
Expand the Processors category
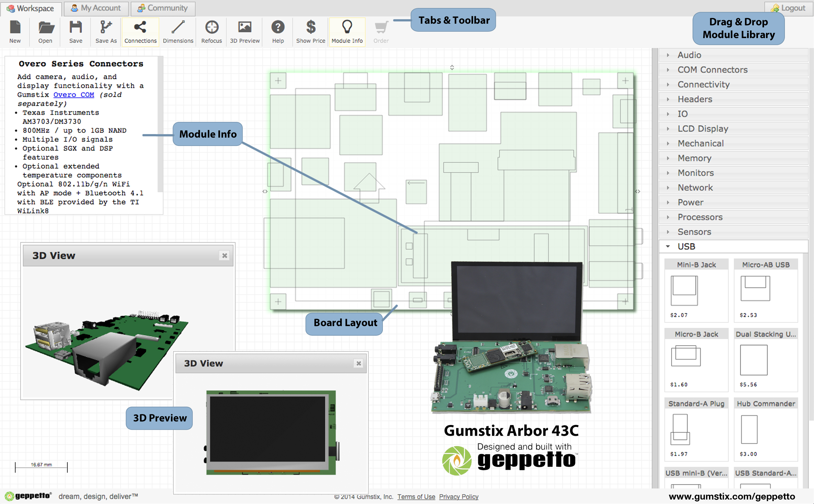click(x=733, y=217)
